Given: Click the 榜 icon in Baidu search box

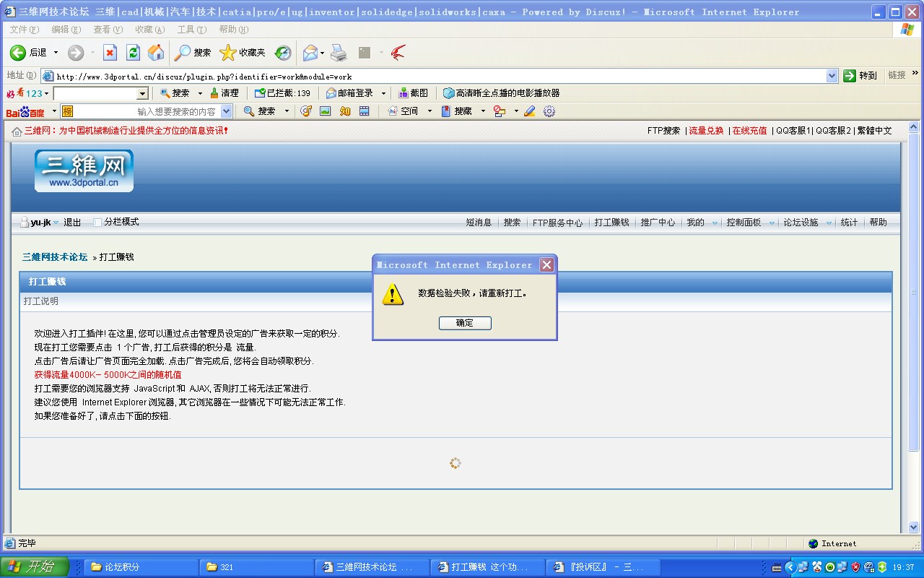Looking at the screenshot, I should pos(67,111).
